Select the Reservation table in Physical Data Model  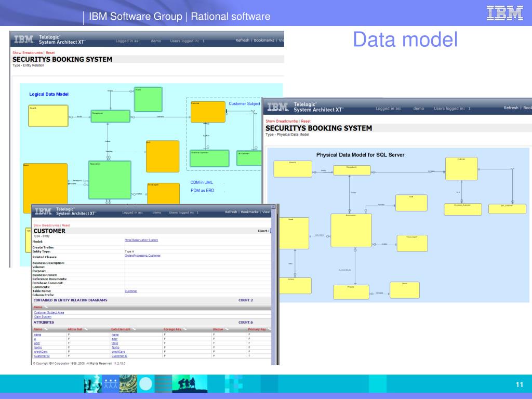[x=351, y=230]
